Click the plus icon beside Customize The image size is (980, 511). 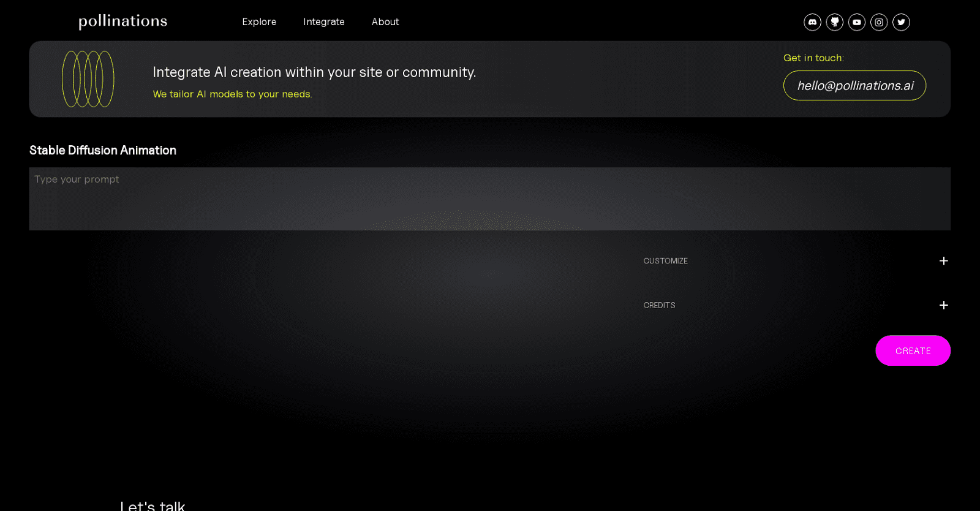tap(943, 261)
